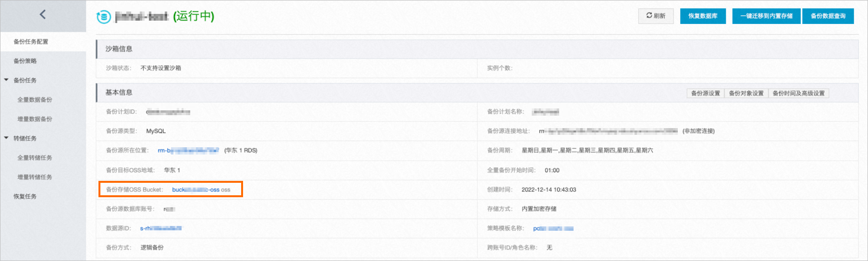Select 全量转储任务 in the sidebar
This screenshot has height=261, width=868.
pyautogui.click(x=35, y=158)
